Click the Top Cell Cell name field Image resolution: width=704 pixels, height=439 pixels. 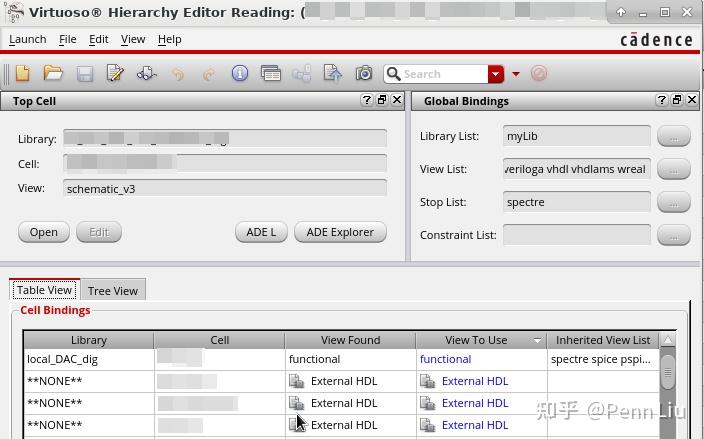[x=225, y=163]
